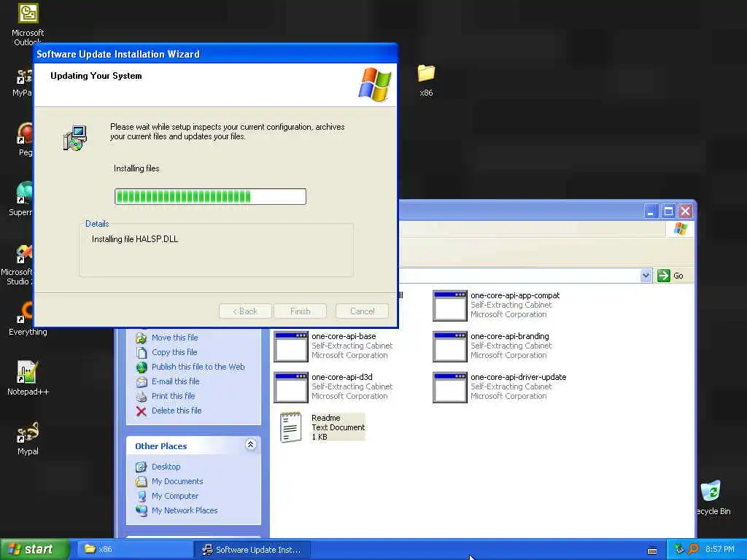Close the x86 explorer window
The height and width of the screenshot is (560, 747).
[x=686, y=211]
